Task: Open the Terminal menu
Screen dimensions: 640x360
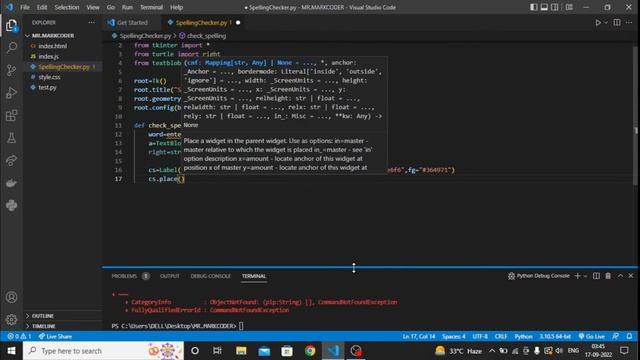Action: click(x=151, y=7)
